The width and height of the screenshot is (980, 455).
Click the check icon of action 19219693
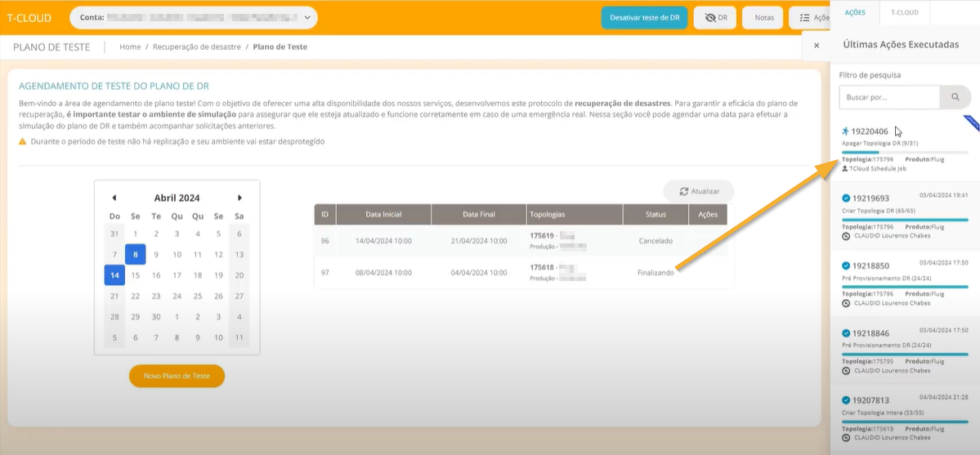pos(846,199)
